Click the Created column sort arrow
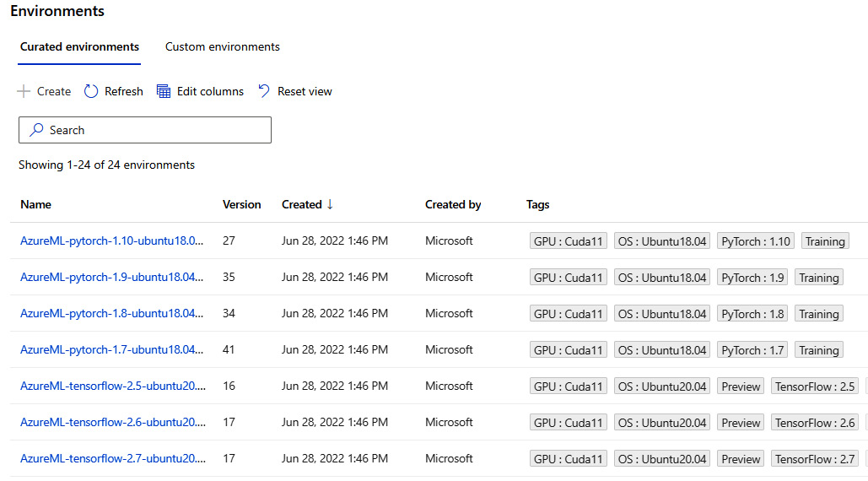 point(330,204)
